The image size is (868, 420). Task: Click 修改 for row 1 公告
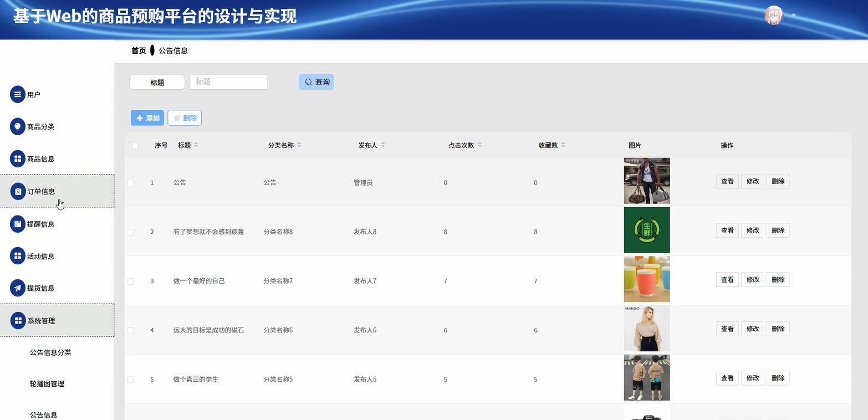click(x=753, y=181)
